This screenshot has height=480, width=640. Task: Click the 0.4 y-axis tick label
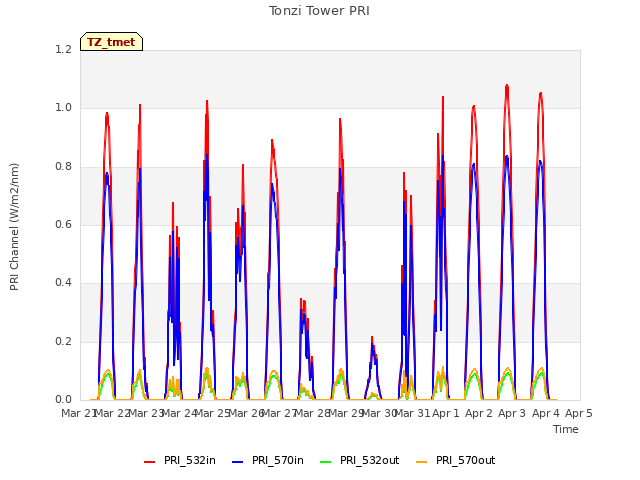tap(63, 282)
